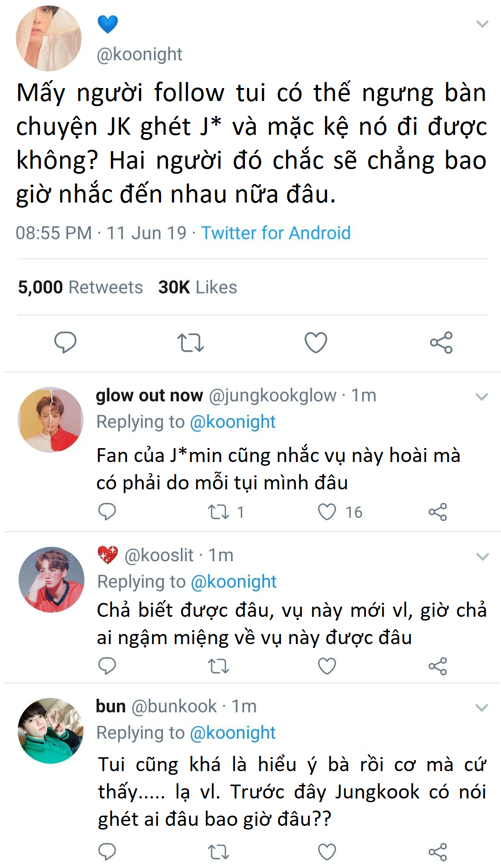The width and height of the screenshot is (501, 868).
Task: Retweet the @jungkookglow reply
Action: coord(218,512)
